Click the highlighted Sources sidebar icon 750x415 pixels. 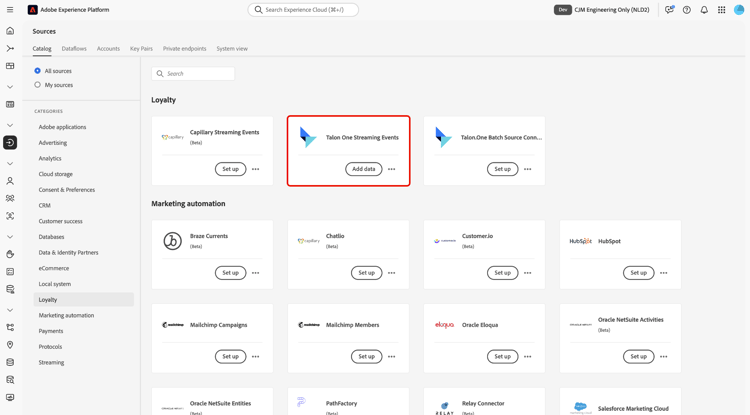click(x=10, y=142)
